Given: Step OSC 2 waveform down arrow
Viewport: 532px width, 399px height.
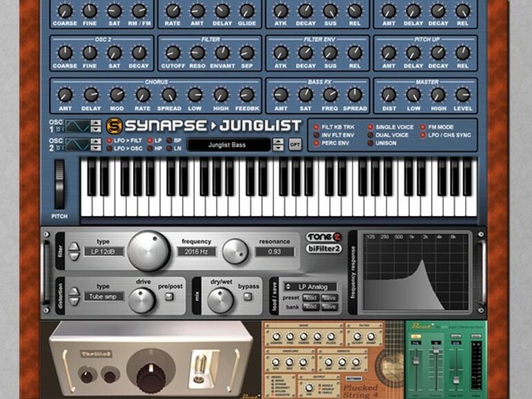Looking at the screenshot, I should (96, 148).
